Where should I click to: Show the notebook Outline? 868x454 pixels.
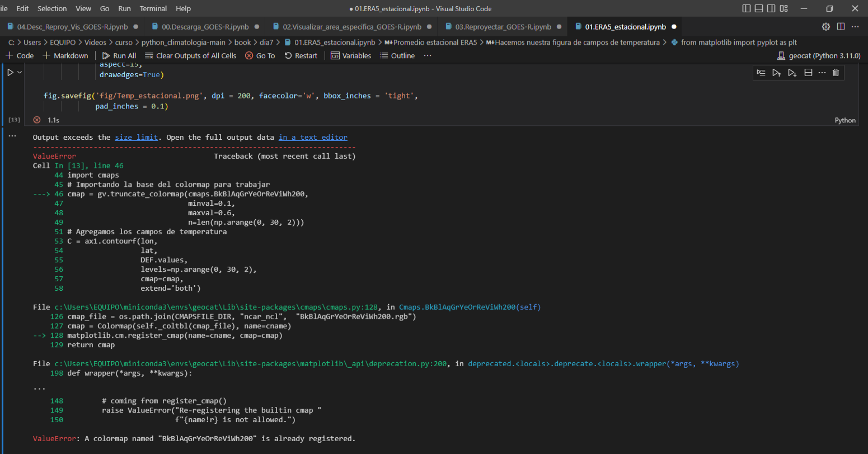397,55
